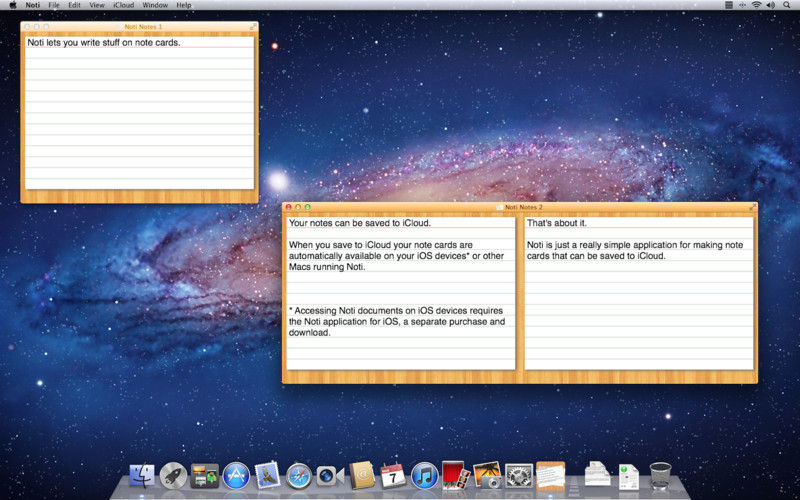This screenshot has width=800, height=500.
Task: Click the sync arrows menu bar icon
Action: [x=743, y=5]
